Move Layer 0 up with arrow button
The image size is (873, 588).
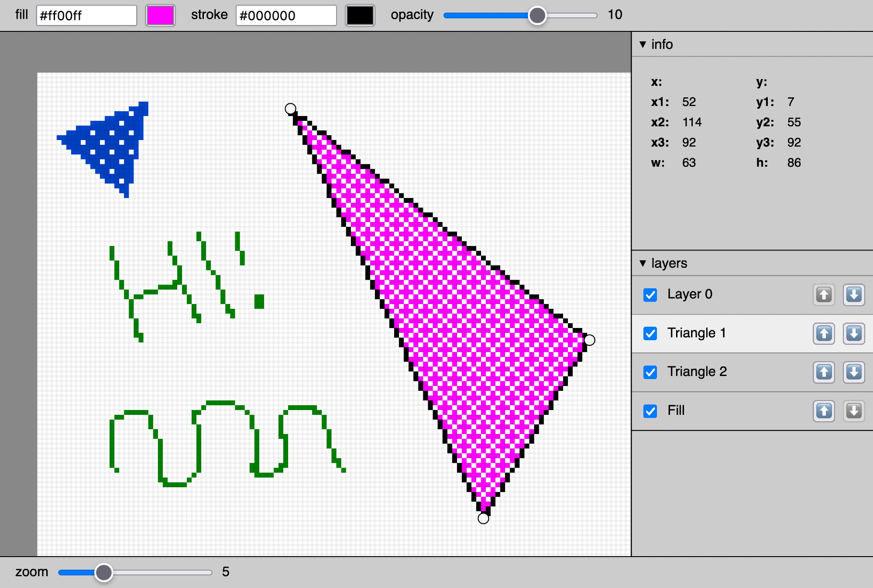pos(824,295)
